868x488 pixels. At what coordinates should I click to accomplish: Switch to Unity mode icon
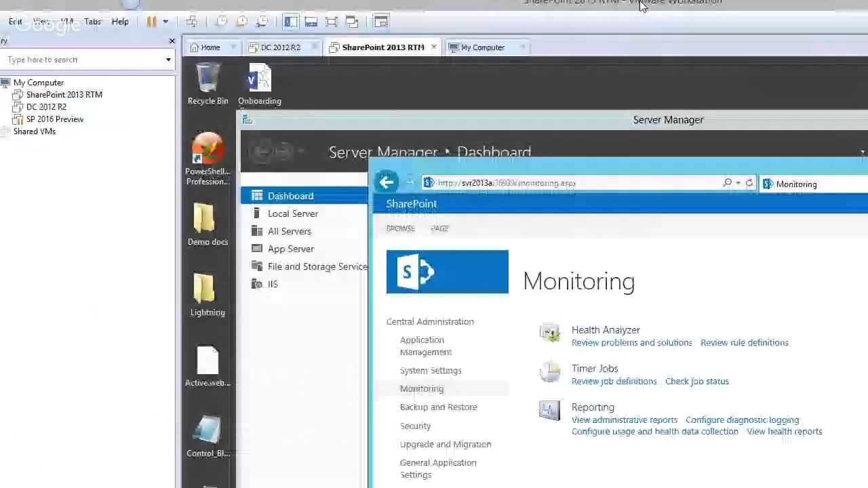coord(351,22)
